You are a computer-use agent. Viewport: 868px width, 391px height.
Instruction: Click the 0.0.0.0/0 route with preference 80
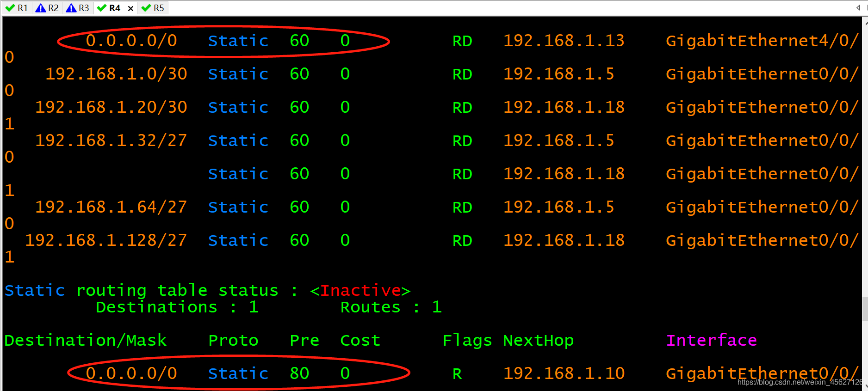(x=131, y=373)
